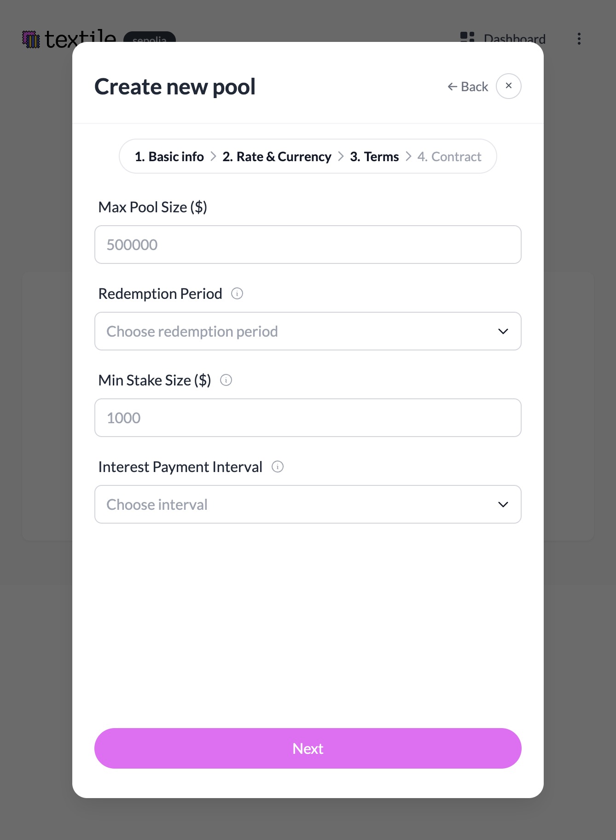The image size is (616, 840).
Task: Open the Dashboard link
Action: tap(514, 38)
